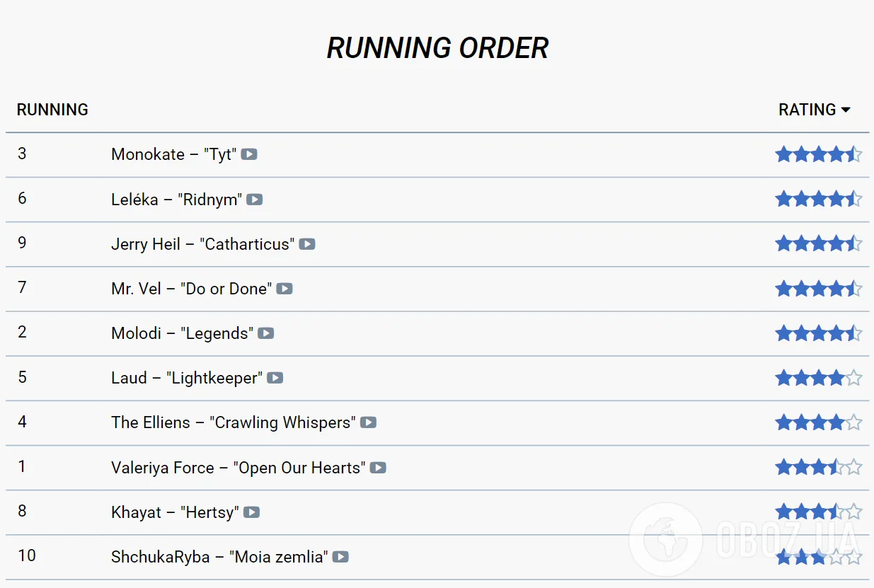874x588 pixels.
Task: Play the video for Monokate "Tyt"
Action: [x=249, y=154]
